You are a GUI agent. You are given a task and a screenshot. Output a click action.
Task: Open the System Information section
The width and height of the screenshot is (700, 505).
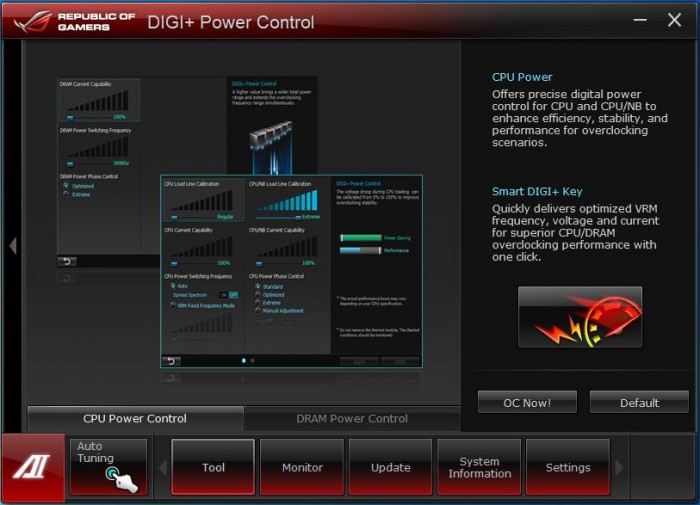(x=479, y=467)
